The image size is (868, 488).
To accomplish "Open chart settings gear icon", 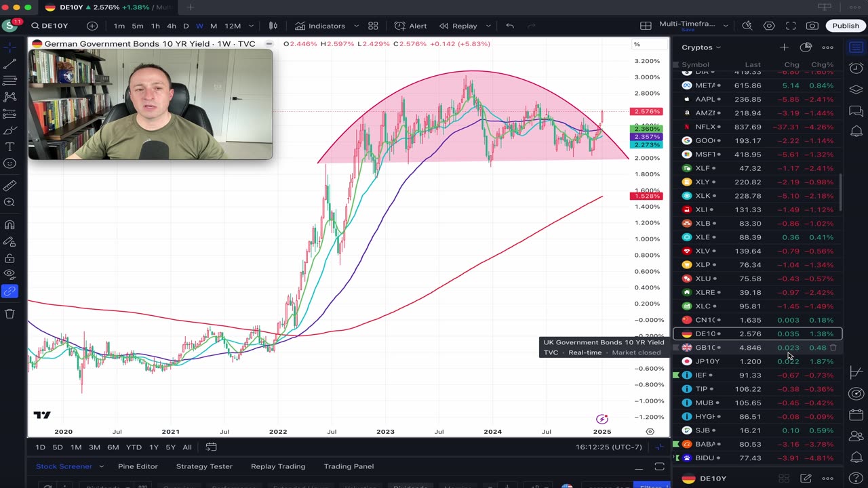I will click(x=769, y=26).
